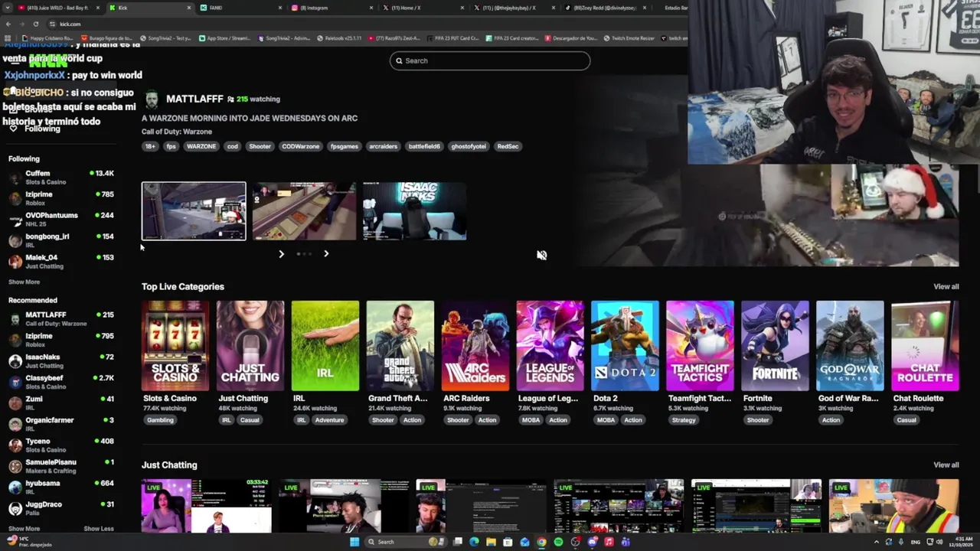Open Zumi avatar in Recommended
Screen dimensions: 980x551
15,403
